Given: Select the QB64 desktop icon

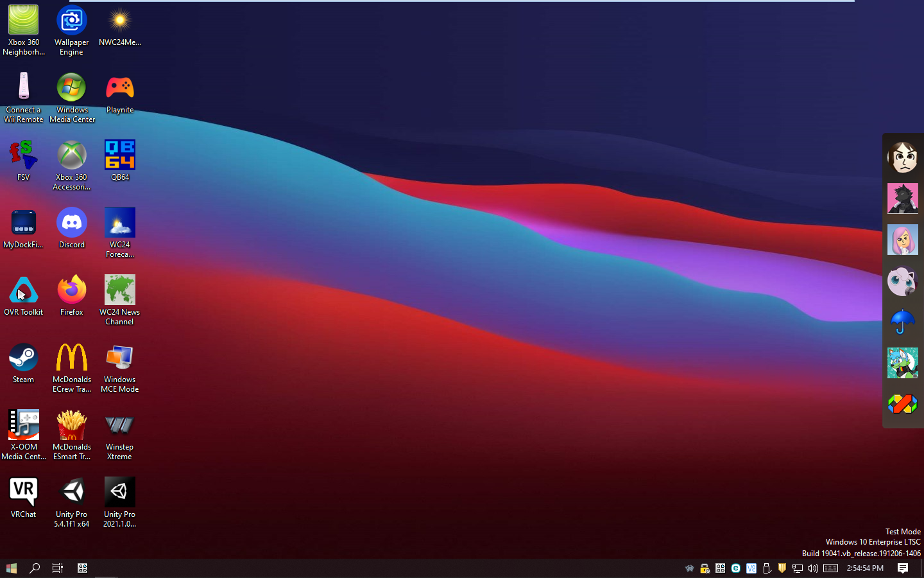Looking at the screenshot, I should coord(120,161).
